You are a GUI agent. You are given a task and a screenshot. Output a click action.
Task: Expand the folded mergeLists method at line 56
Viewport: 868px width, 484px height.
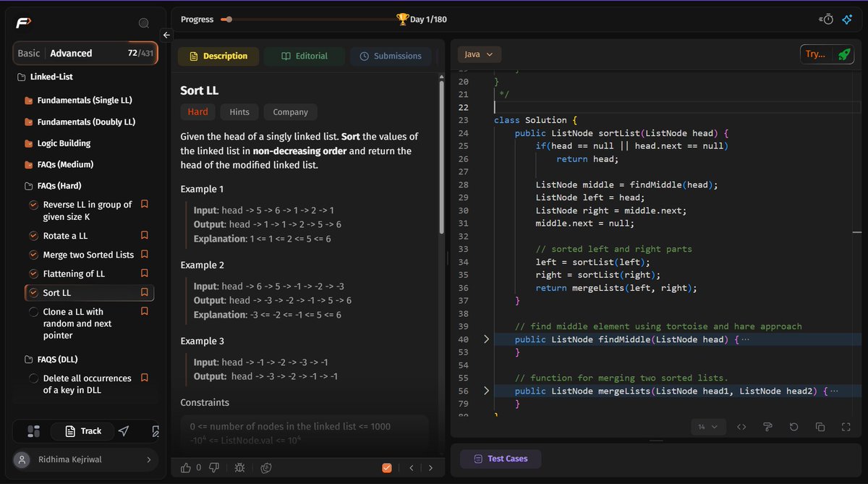pyautogui.click(x=486, y=391)
